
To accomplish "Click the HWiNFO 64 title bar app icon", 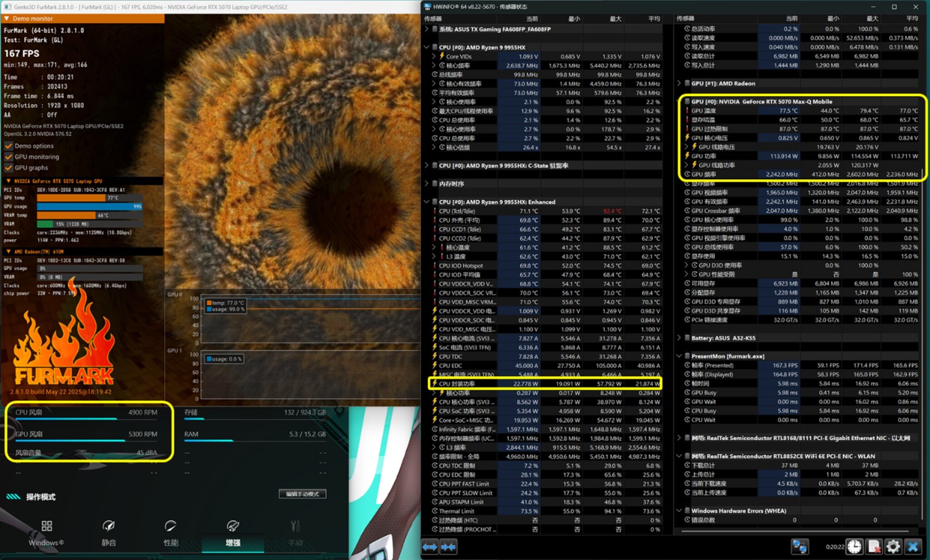I will tap(427, 7).
